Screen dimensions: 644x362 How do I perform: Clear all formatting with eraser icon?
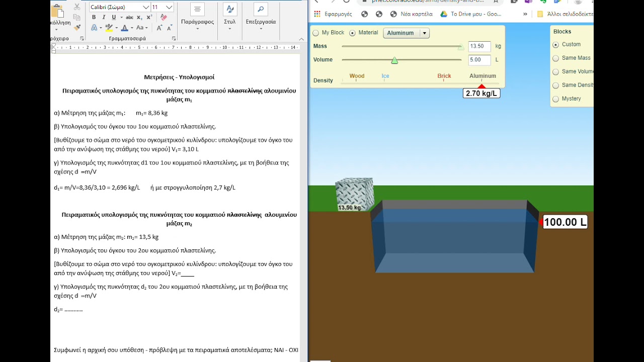pyautogui.click(x=164, y=18)
